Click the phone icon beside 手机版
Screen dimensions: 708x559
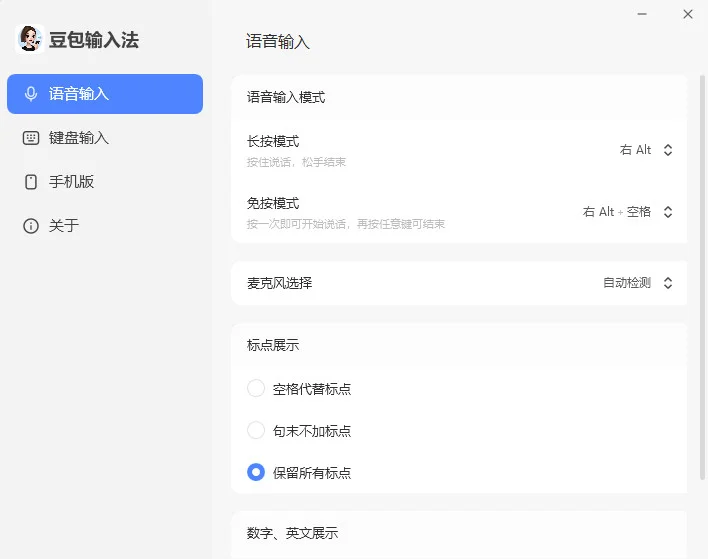pyautogui.click(x=31, y=182)
